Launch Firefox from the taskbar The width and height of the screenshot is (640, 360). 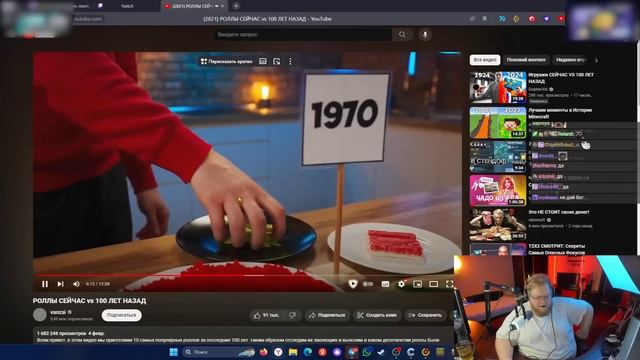[264, 352]
